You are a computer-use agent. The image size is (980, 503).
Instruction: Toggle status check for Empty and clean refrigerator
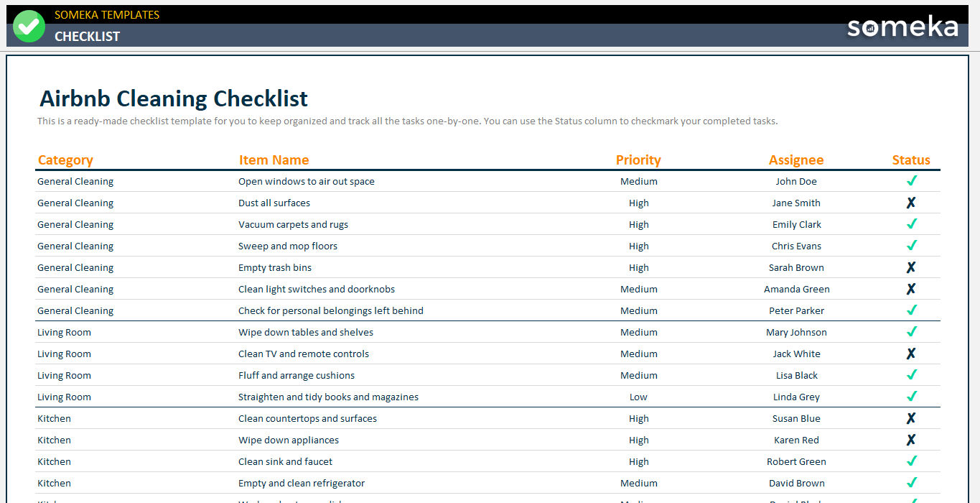[x=912, y=483]
